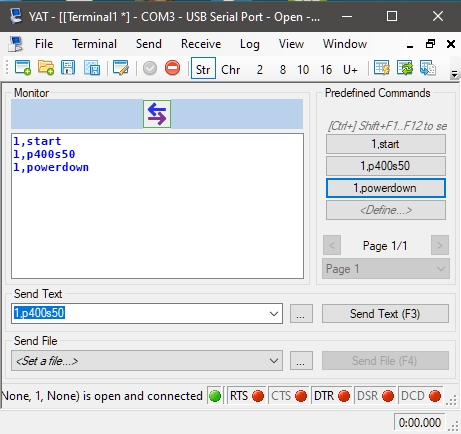This screenshot has width=461, height=434.
Task: Open the Page 1 dropdown
Action: [x=386, y=269]
